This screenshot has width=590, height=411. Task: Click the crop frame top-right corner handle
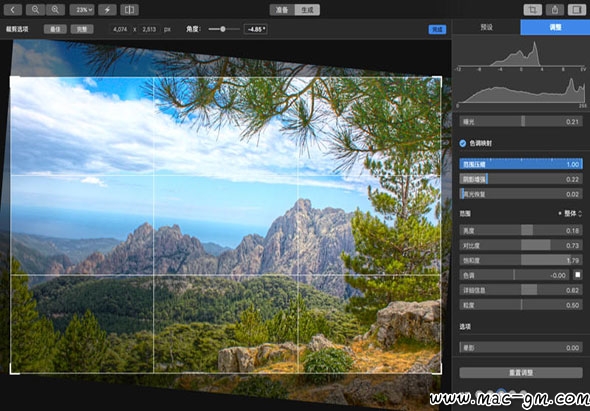tap(440, 78)
